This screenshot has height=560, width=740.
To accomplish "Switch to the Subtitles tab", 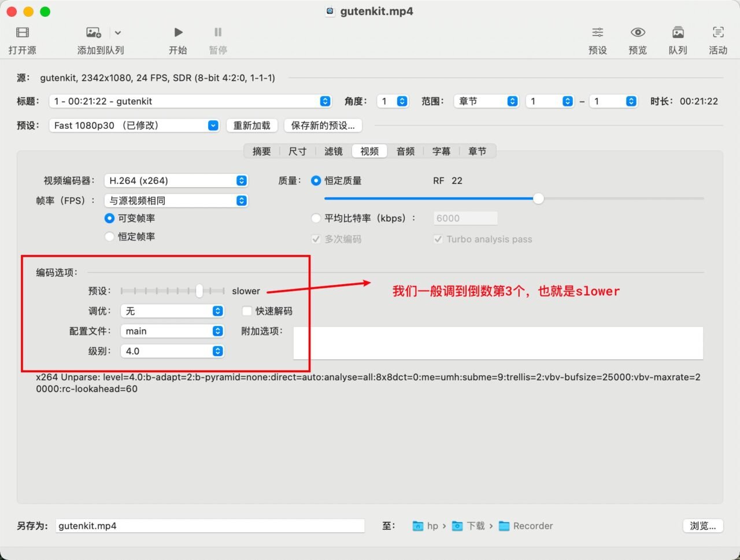I will pos(441,151).
